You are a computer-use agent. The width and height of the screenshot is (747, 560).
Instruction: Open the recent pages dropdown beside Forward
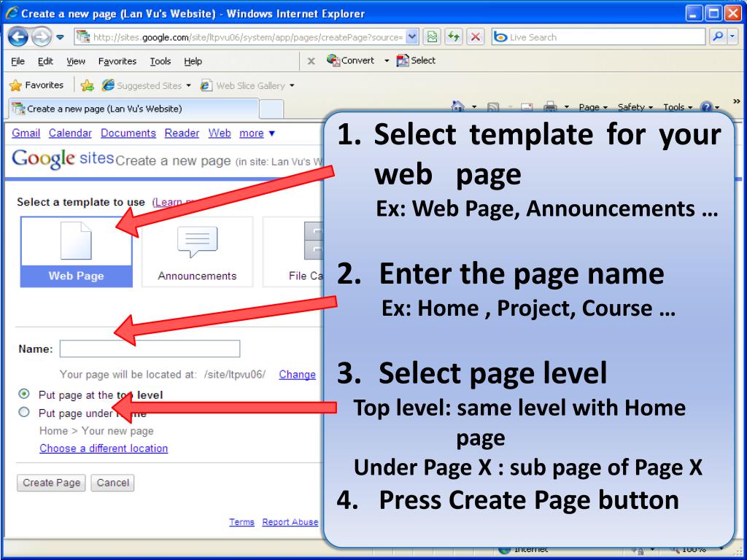pyautogui.click(x=60, y=37)
